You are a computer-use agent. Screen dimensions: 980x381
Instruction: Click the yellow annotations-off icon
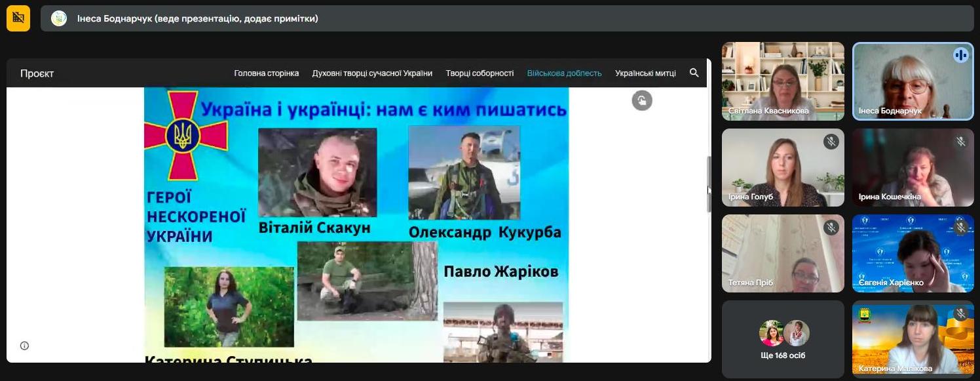[18, 18]
